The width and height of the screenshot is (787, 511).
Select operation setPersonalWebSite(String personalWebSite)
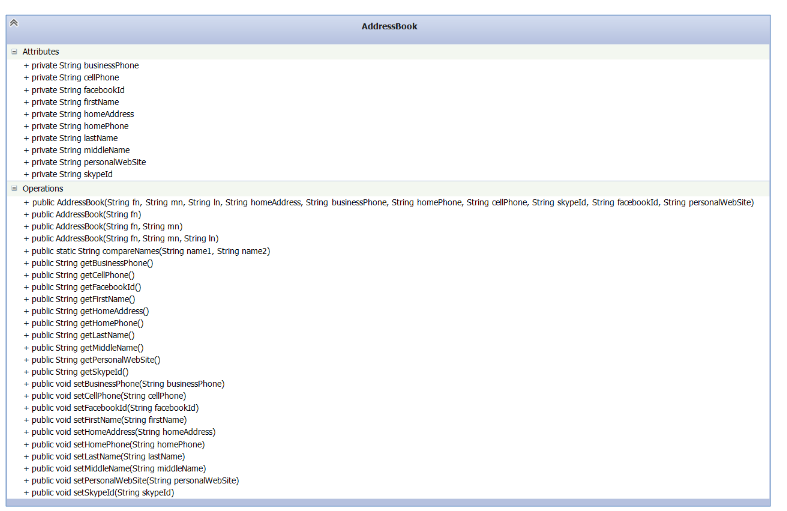tap(132, 481)
